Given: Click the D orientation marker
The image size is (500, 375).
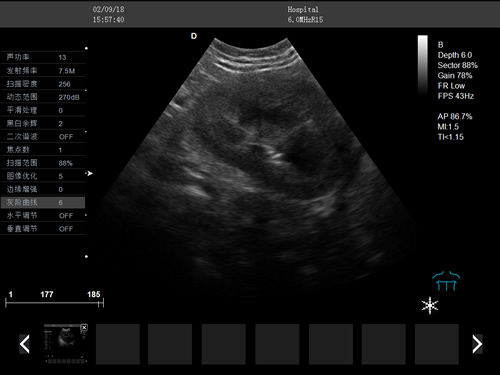Looking at the screenshot, I should pyautogui.click(x=194, y=36).
